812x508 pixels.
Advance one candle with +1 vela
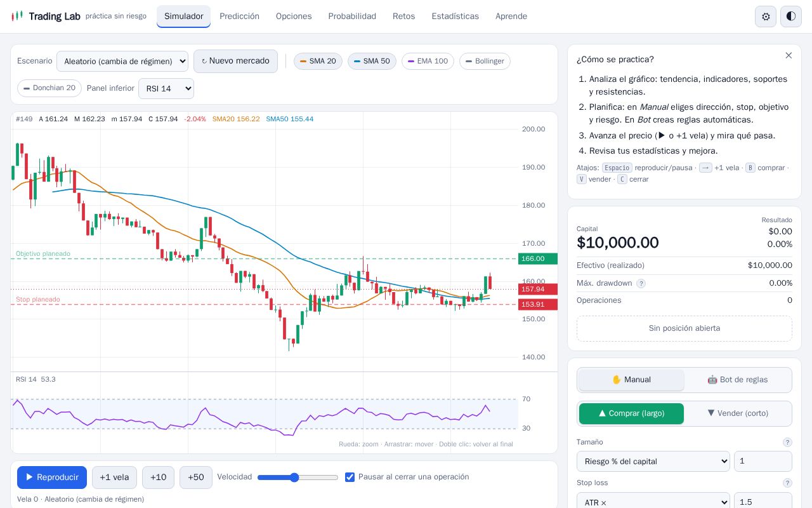(x=114, y=478)
